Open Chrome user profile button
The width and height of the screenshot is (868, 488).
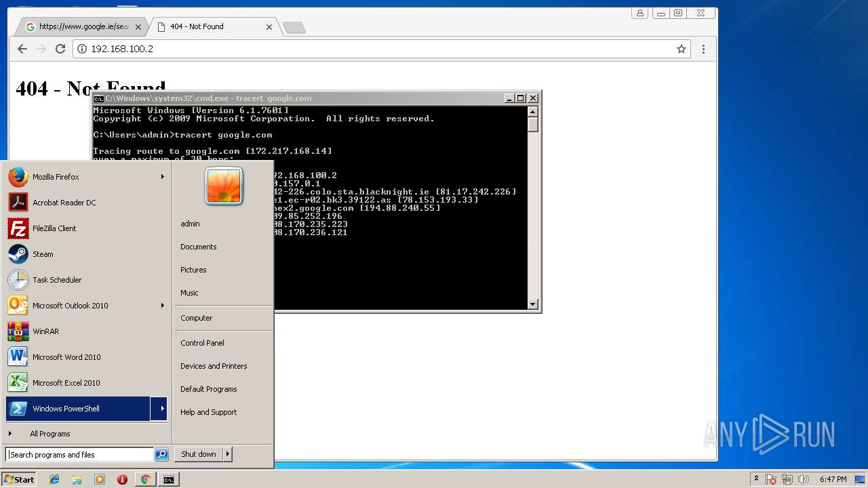(x=639, y=13)
